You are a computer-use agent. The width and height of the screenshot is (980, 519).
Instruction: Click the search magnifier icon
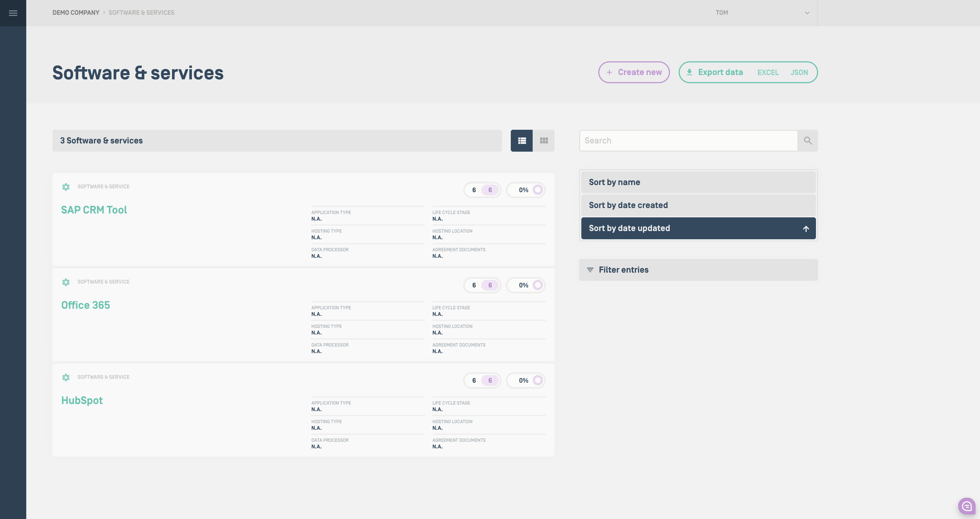[808, 140]
